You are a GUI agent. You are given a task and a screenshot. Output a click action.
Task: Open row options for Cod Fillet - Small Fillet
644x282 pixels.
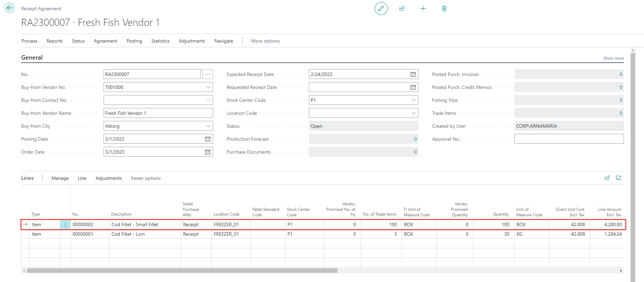click(x=65, y=225)
